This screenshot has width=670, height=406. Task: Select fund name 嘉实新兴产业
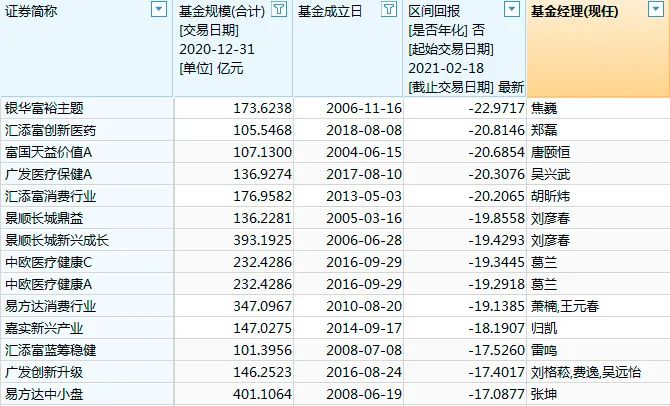44,328
